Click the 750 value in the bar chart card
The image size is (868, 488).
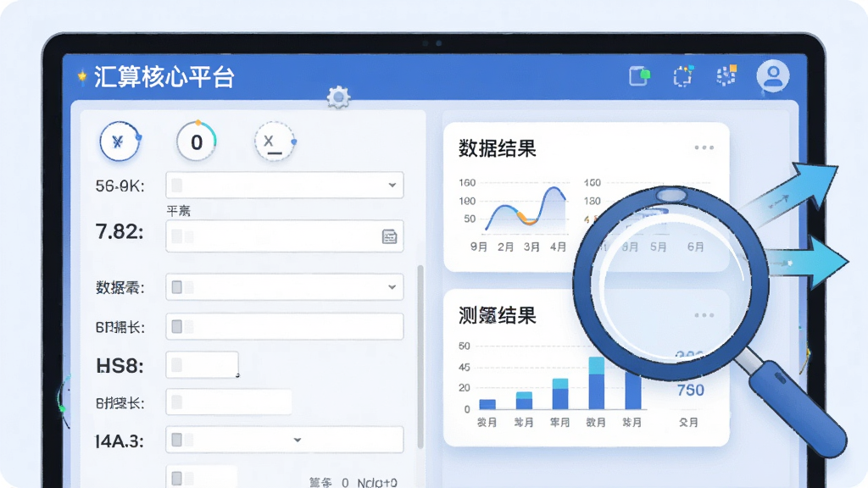pyautogui.click(x=690, y=390)
